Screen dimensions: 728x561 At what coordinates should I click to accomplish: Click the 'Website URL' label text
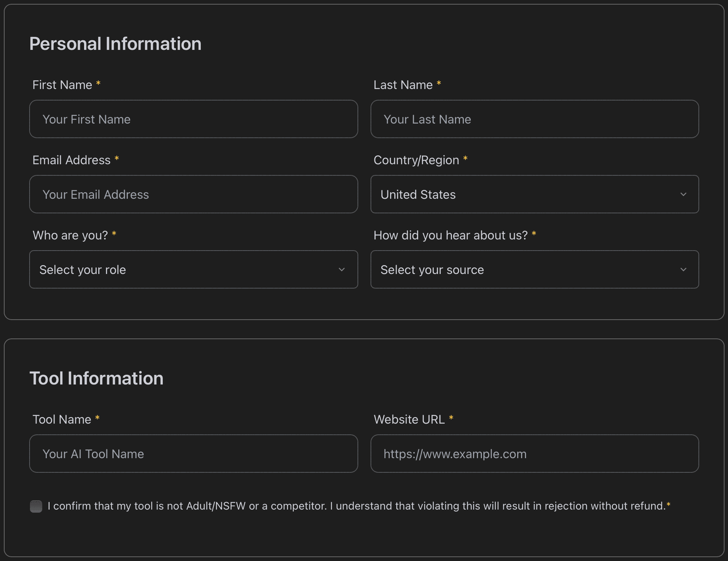point(409,419)
